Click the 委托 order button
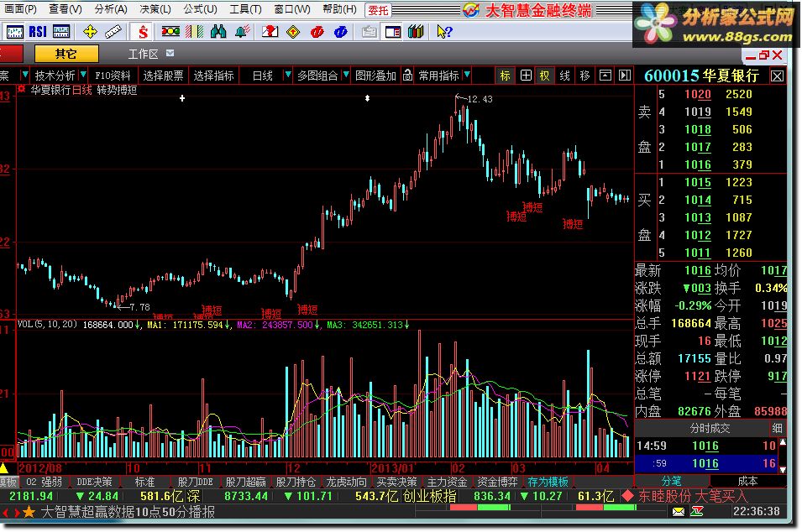 378,10
